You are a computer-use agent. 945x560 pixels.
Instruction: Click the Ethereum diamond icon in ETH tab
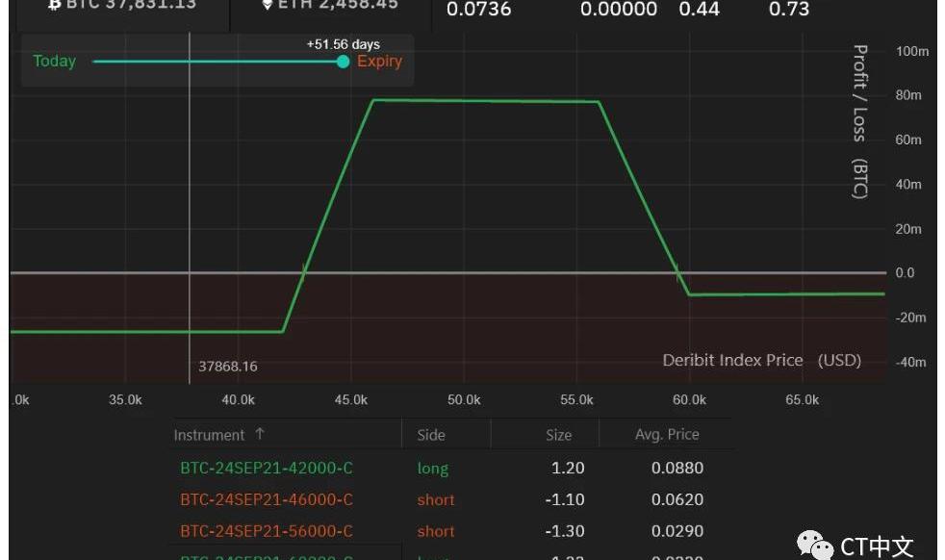point(268,5)
